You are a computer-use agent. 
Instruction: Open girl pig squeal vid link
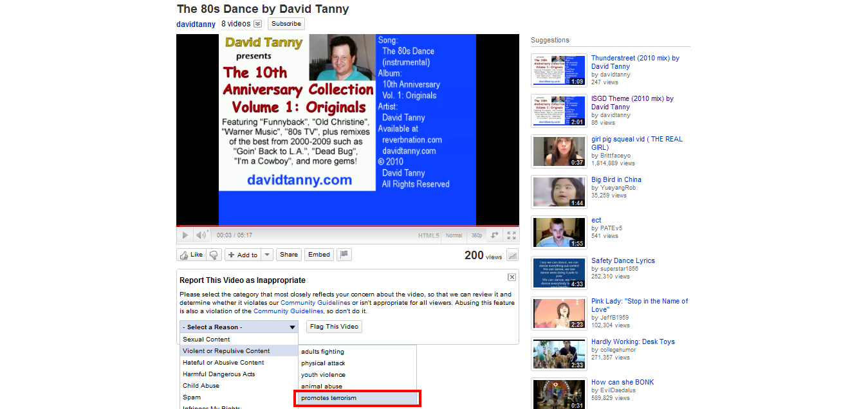[x=637, y=143]
